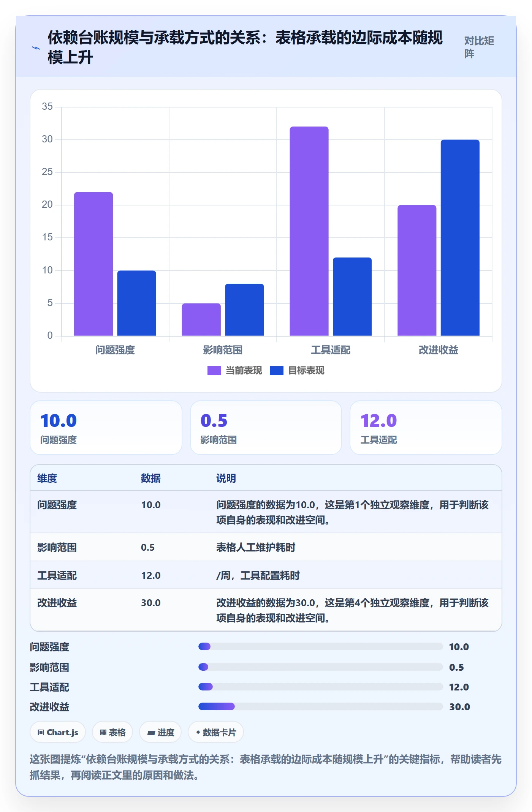Click the summary paragraph at the bottom
The image size is (532, 812).
point(266,767)
